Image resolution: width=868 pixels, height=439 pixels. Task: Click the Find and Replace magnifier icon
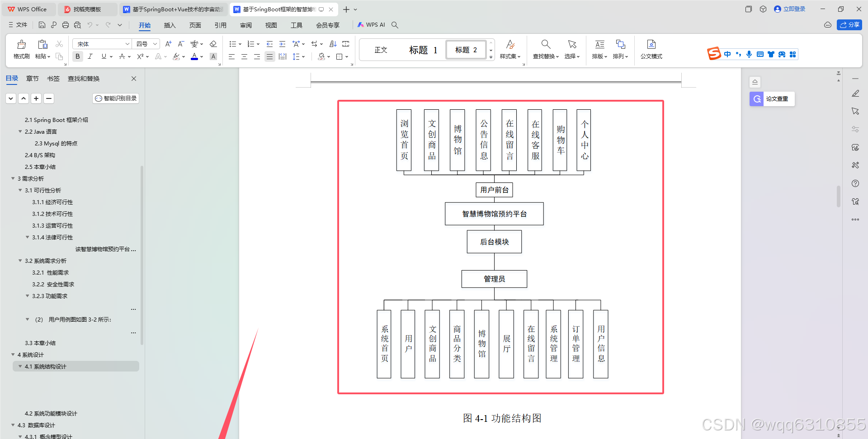[546, 44]
